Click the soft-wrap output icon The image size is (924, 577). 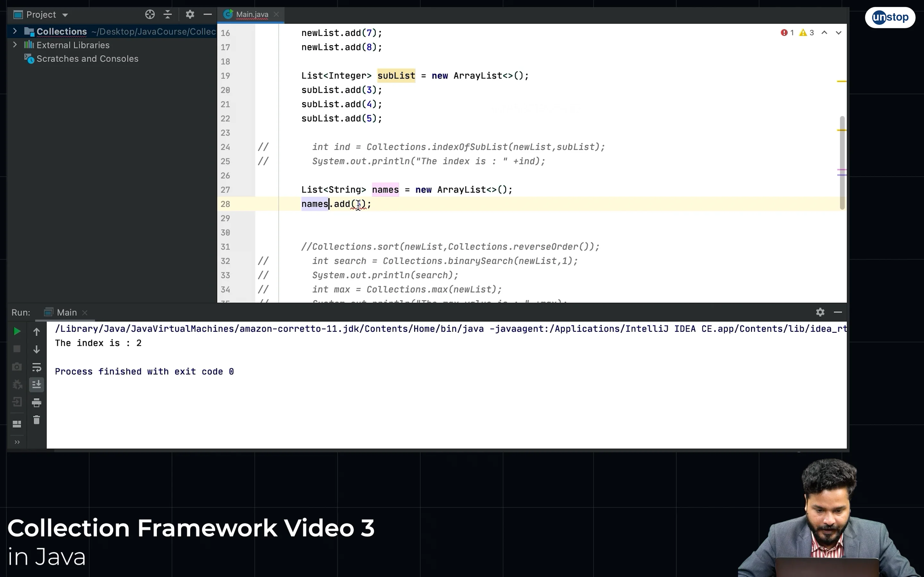click(x=37, y=367)
